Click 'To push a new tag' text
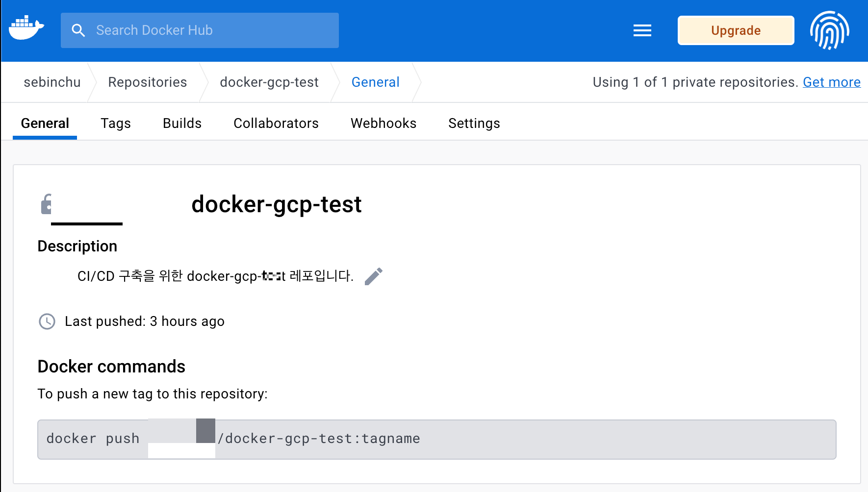Screen dimensions: 868x492 [153, 394]
